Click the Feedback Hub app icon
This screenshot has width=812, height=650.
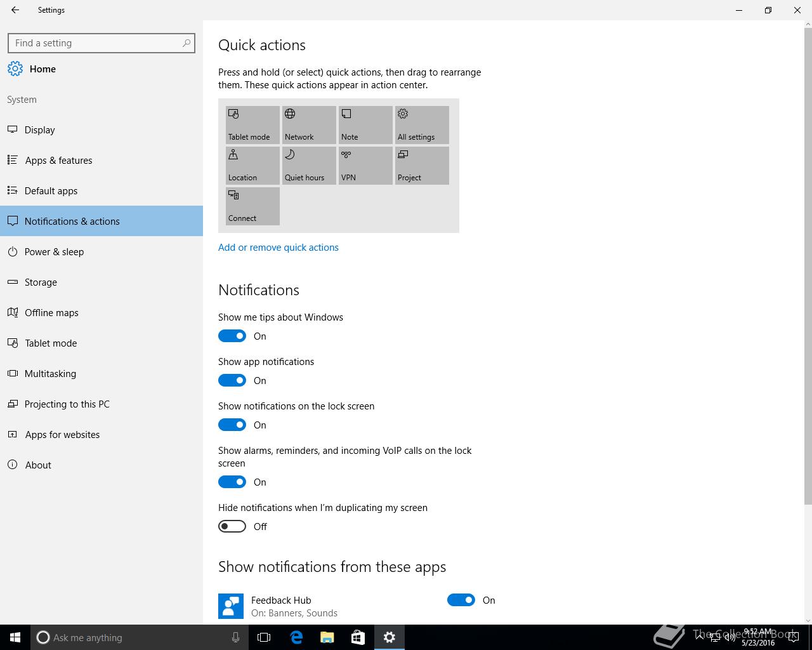(231, 606)
